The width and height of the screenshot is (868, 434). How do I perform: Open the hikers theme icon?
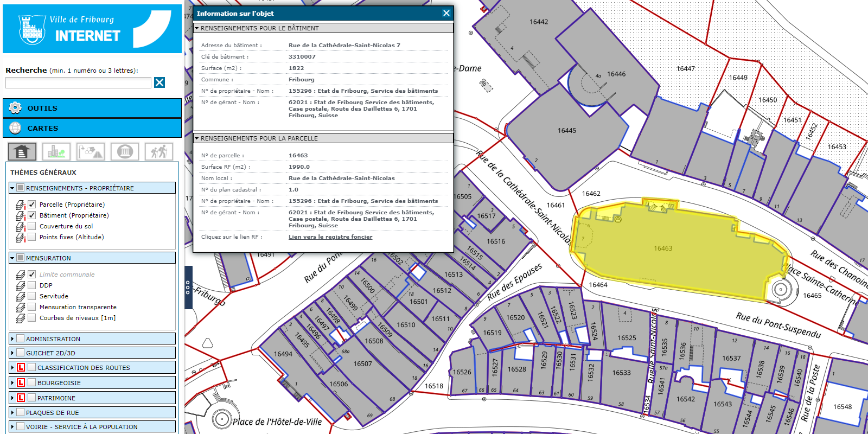159,151
